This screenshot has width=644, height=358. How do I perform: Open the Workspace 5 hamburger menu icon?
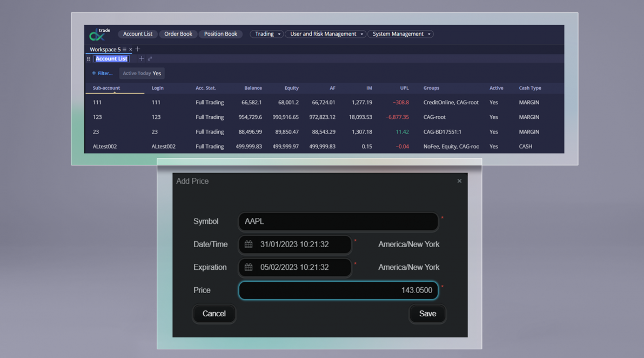[124, 49]
